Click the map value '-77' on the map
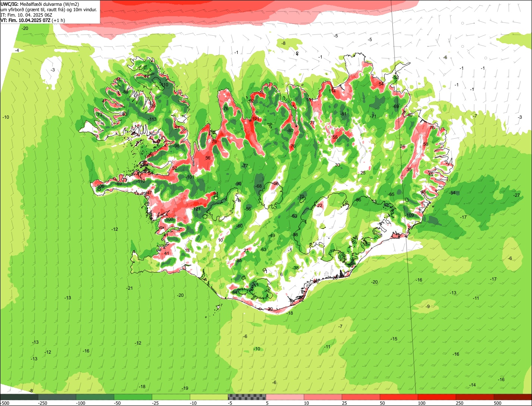 [x=245, y=166]
